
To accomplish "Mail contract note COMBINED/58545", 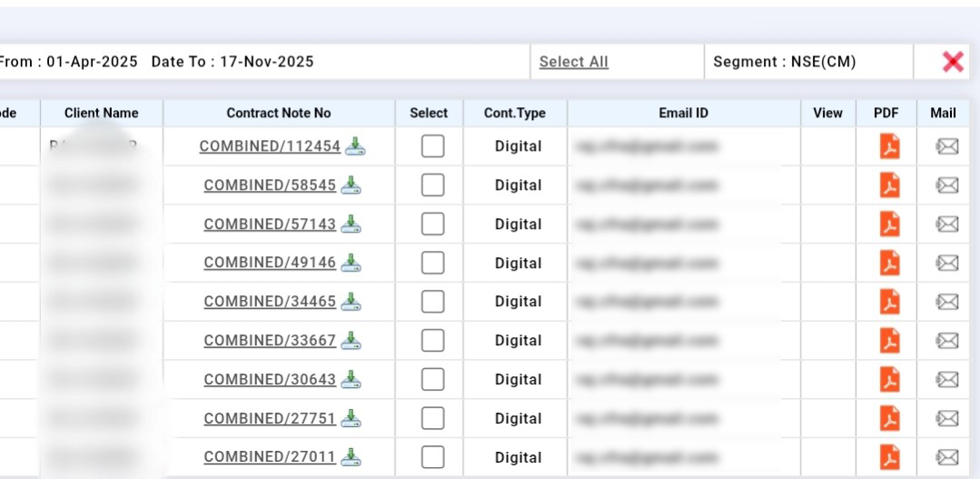I will pyautogui.click(x=946, y=185).
